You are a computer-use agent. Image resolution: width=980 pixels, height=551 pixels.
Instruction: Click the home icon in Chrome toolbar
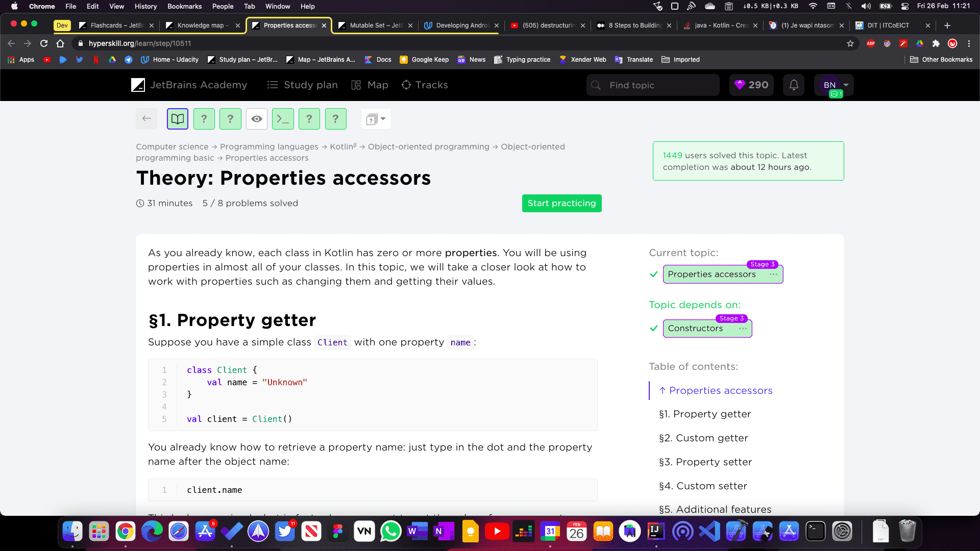[x=60, y=43]
